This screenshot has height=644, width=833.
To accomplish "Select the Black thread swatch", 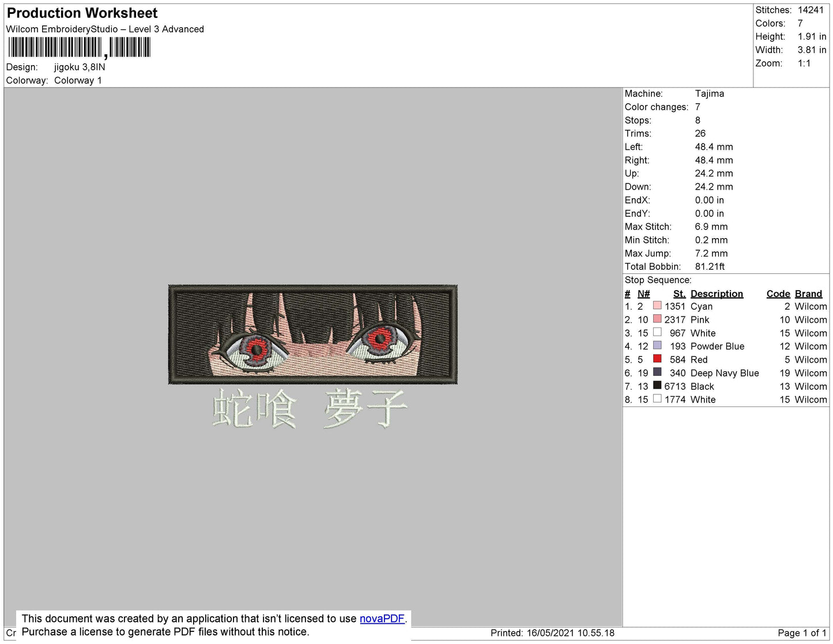I will [x=657, y=386].
